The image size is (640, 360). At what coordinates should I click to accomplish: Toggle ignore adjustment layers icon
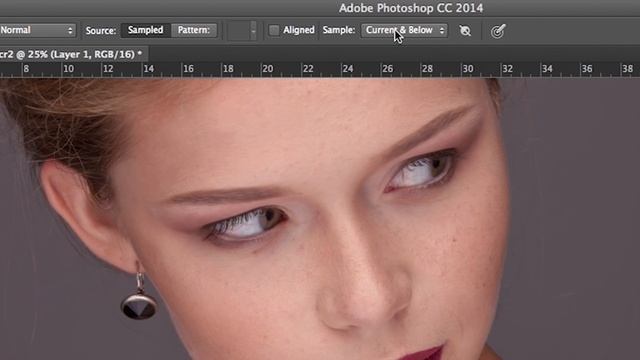[x=465, y=31]
